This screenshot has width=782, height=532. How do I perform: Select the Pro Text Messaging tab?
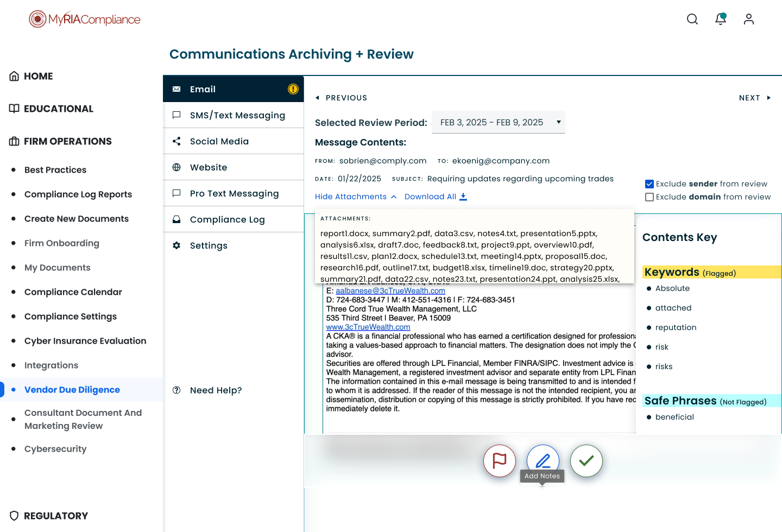coord(234,193)
